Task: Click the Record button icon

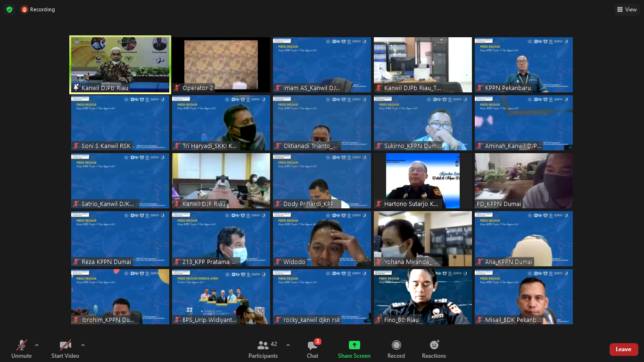Action: tap(396, 346)
